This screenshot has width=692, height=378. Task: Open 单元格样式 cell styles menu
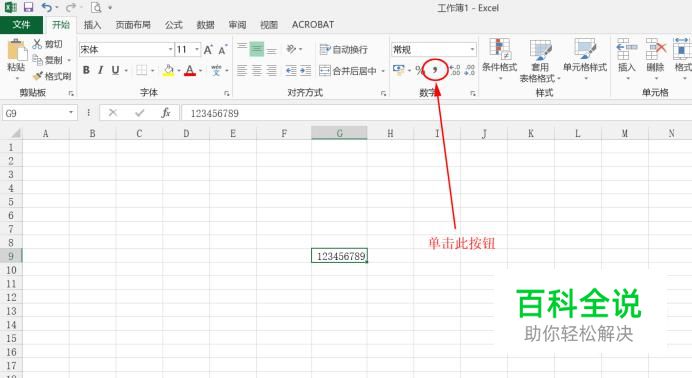tap(585, 59)
